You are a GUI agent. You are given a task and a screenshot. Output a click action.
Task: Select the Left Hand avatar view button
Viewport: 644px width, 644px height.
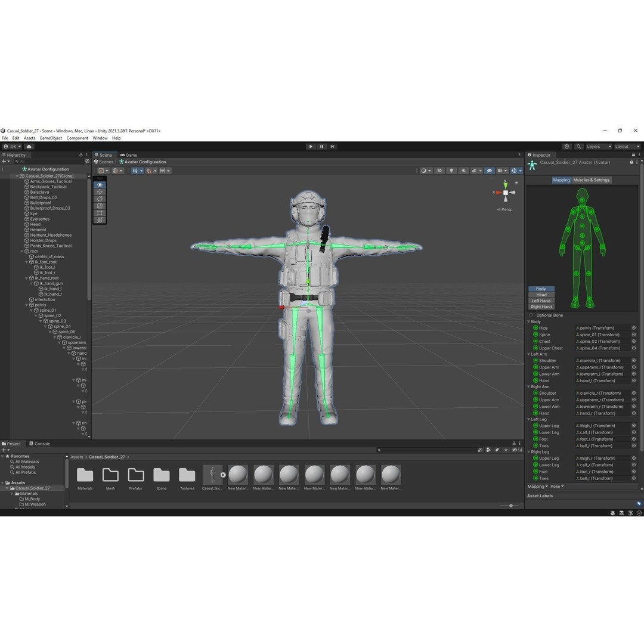coord(540,301)
